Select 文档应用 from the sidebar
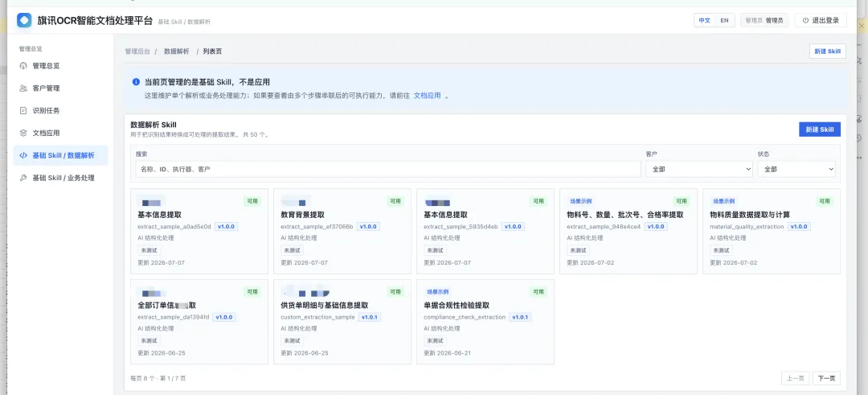The height and width of the screenshot is (395, 868). point(60,133)
